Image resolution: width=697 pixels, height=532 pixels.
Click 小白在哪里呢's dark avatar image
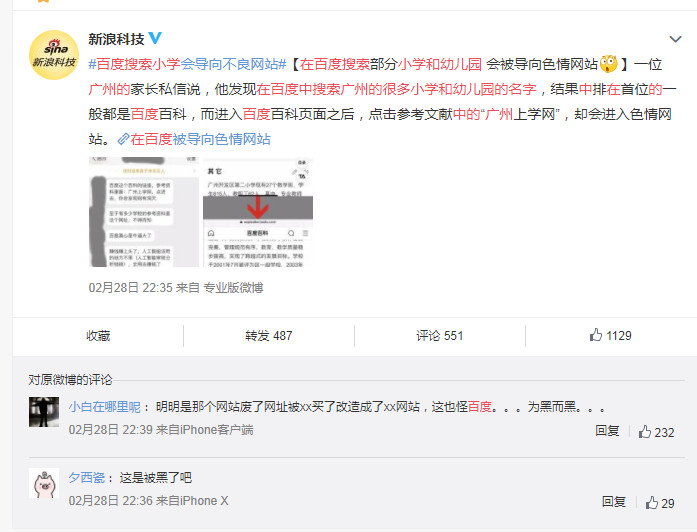click(x=43, y=412)
